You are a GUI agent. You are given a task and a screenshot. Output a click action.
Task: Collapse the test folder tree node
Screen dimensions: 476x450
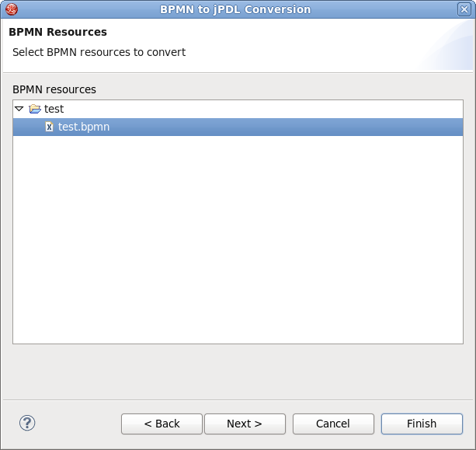[19, 109]
